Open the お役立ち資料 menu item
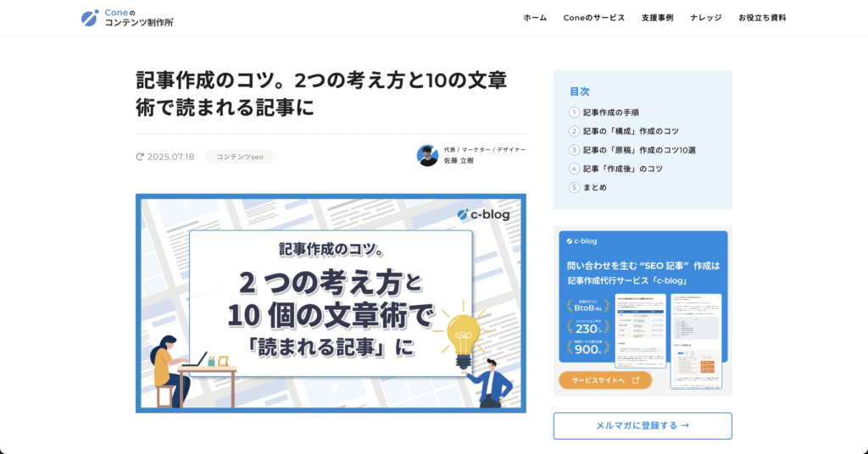Screen dimensions: 868x454 [762, 18]
